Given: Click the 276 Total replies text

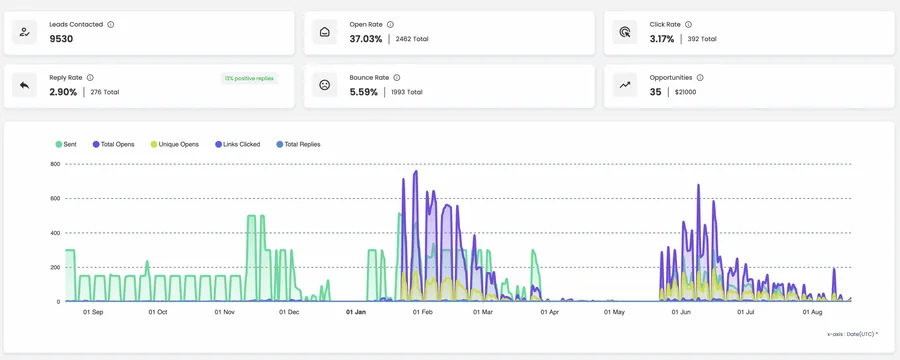Looking at the screenshot, I should pyautogui.click(x=104, y=92).
